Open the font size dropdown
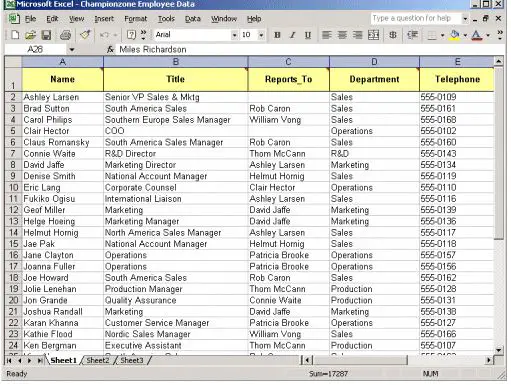This screenshot has width=511, height=385. click(x=261, y=35)
